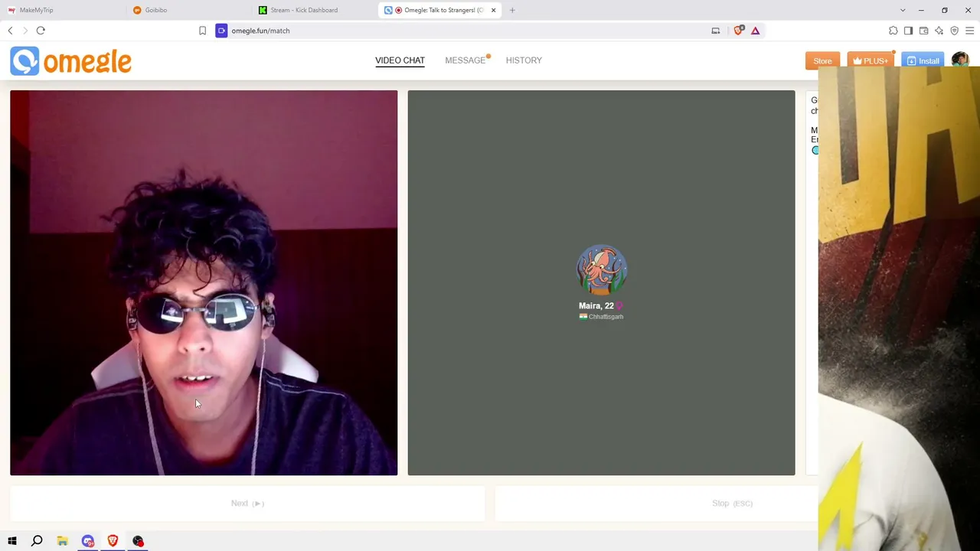Open the user profile avatar
The width and height of the screenshot is (980, 551).
point(960,60)
